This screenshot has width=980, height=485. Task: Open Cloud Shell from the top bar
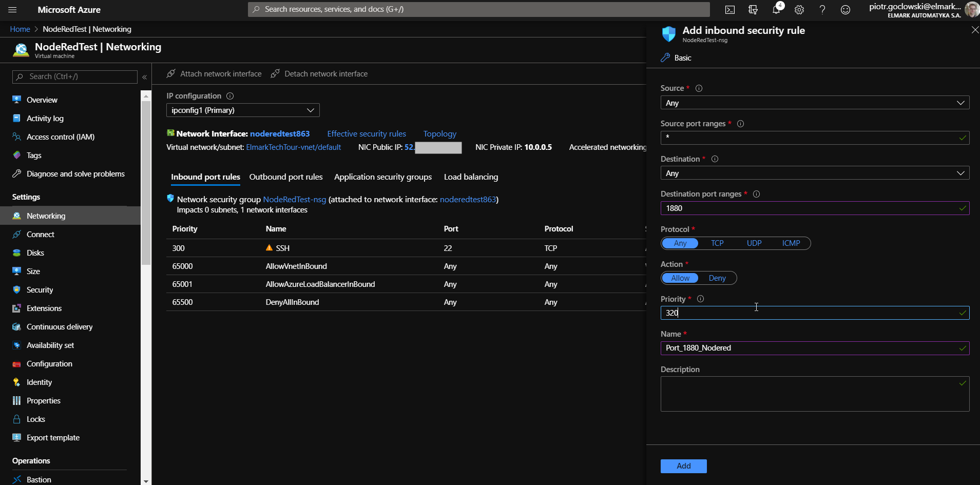tap(730, 10)
